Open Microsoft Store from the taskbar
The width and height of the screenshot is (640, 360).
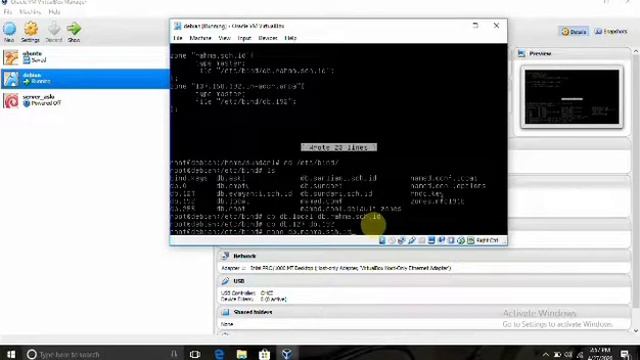264,354
